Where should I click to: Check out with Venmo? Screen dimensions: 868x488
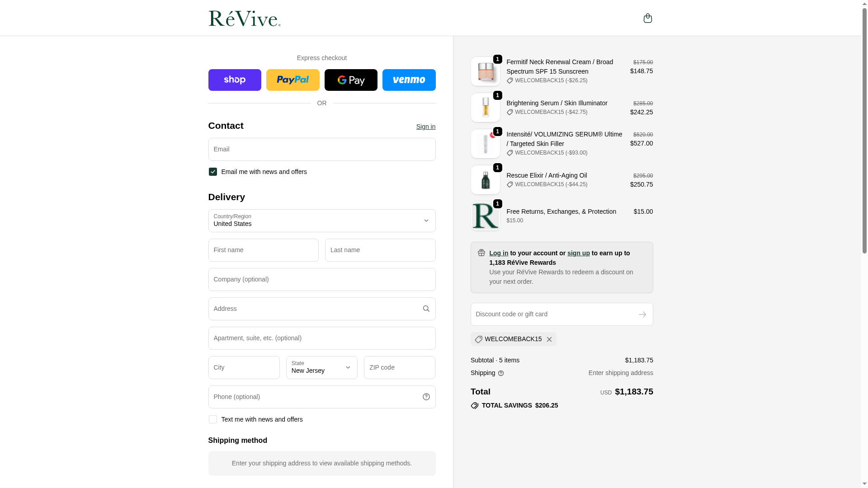click(409, 80)
